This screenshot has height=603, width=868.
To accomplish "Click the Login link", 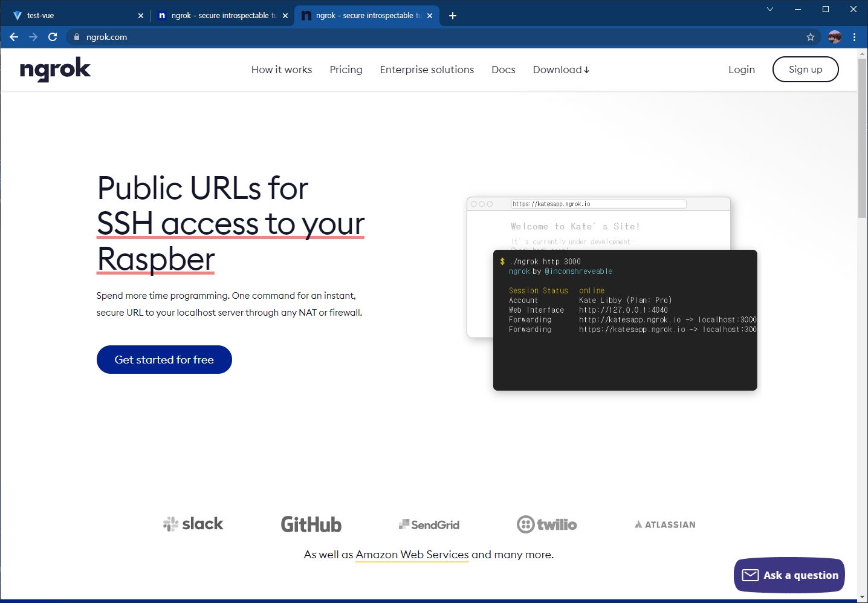I will click(742, 70).
